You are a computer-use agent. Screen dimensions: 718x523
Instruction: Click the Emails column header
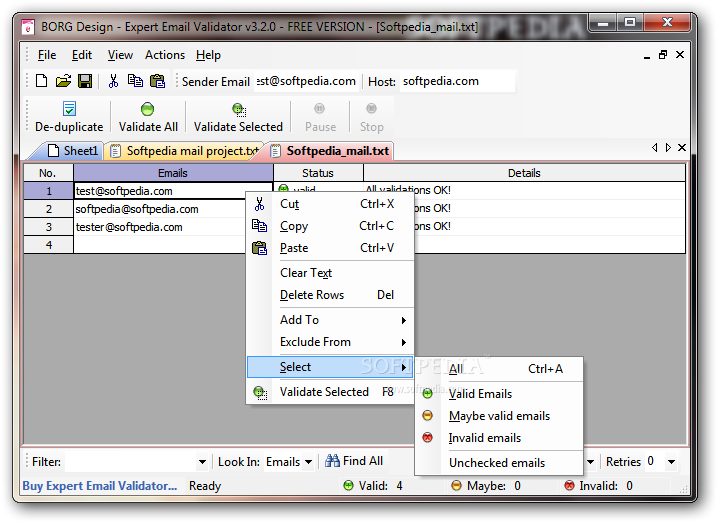[x=173, y=173]
